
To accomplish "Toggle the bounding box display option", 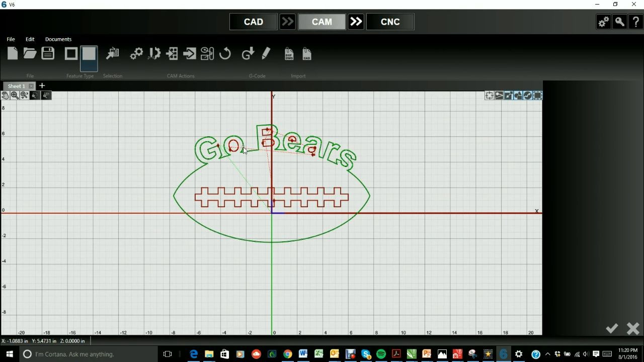I will (x=537, y=96).
